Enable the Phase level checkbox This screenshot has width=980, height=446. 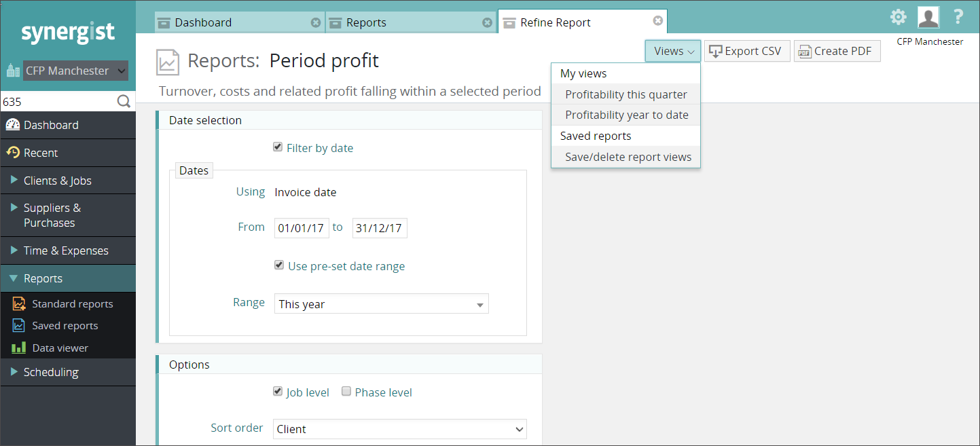tap(346, 392)
